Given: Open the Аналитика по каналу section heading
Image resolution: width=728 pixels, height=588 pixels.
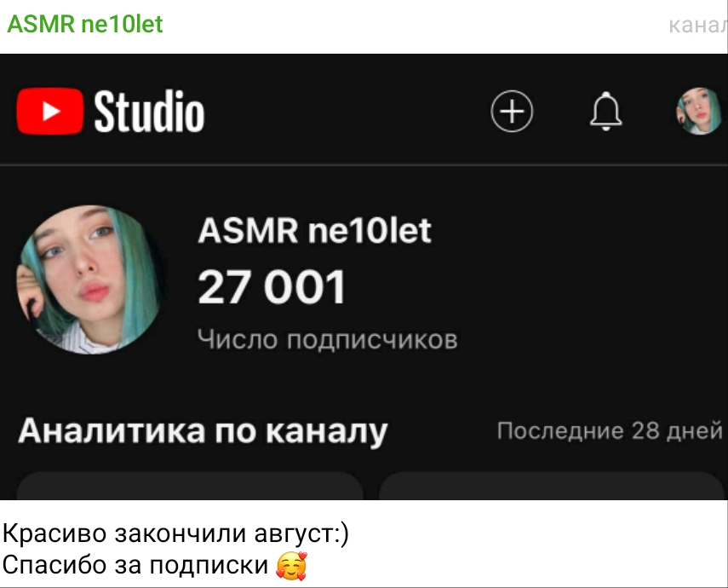Looking at the screenshot, I should pos(203,431).
